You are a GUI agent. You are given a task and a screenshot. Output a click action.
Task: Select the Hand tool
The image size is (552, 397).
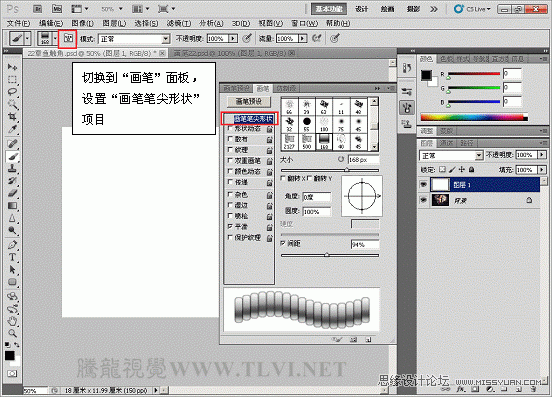point(12,321)
